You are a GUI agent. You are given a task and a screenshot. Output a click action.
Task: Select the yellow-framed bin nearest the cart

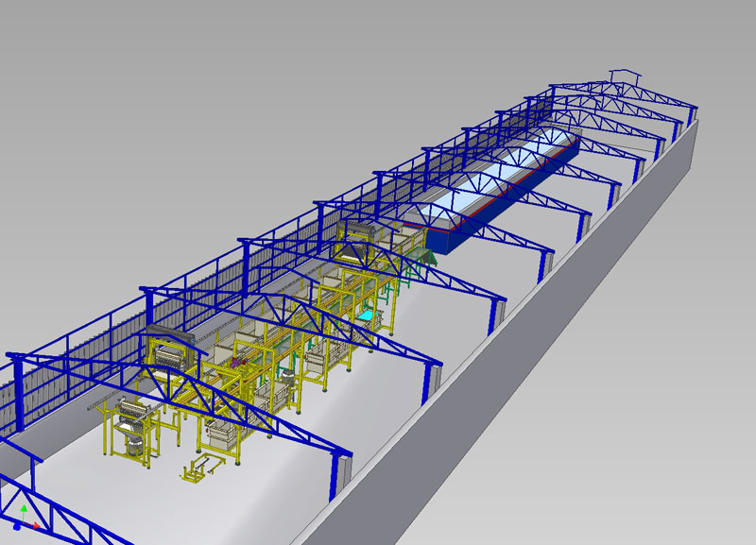tap(222, 434)
